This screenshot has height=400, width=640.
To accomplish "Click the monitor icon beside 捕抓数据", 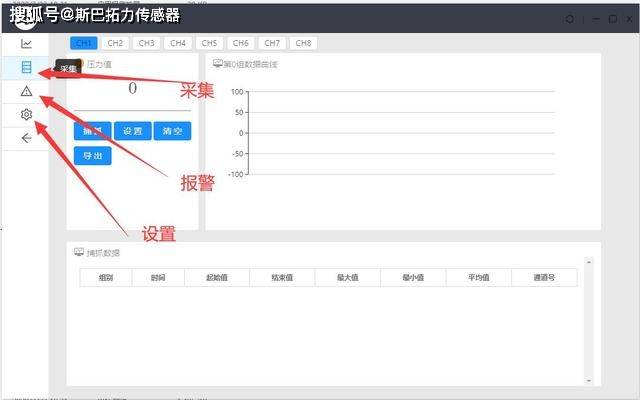I will pyautogui.click(x=79, y=252).
